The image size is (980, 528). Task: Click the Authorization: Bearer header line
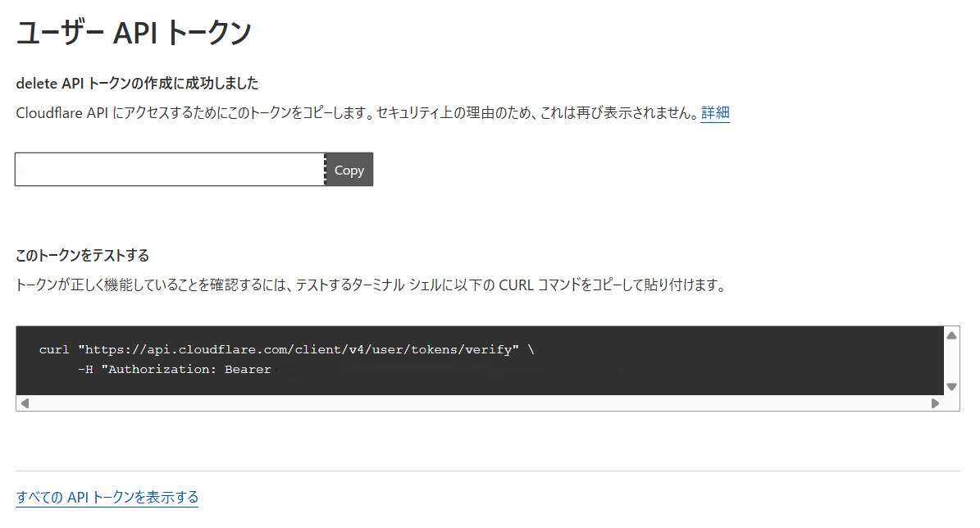(x=189, y=370)
